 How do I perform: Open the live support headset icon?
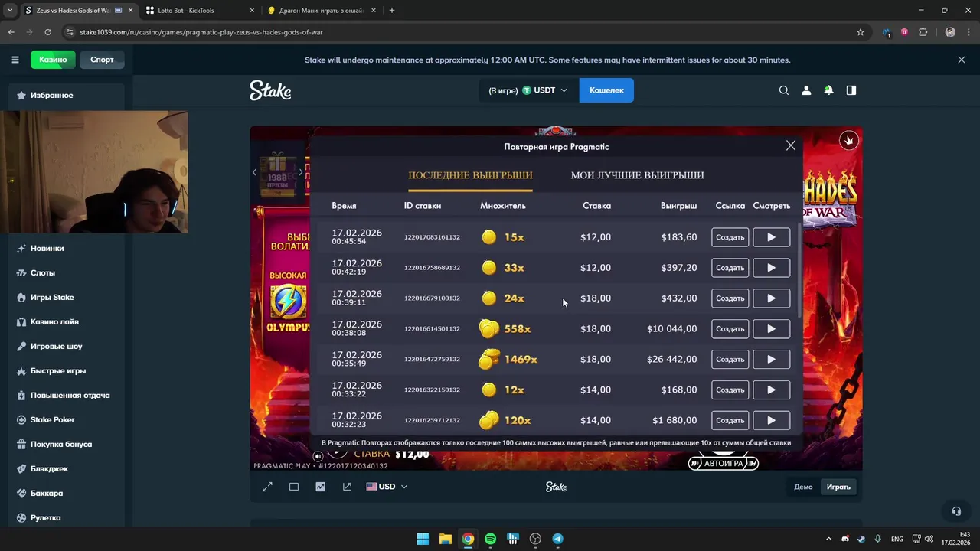click(955, 511)
